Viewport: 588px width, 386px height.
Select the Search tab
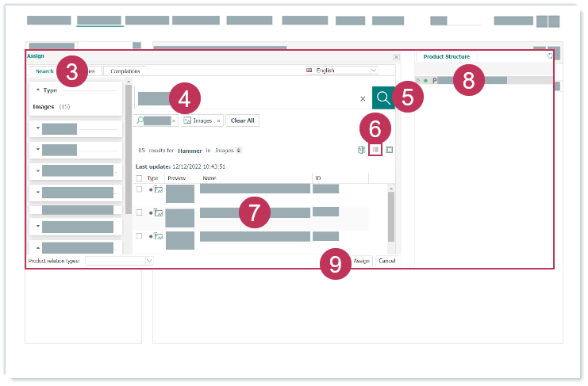44,71
